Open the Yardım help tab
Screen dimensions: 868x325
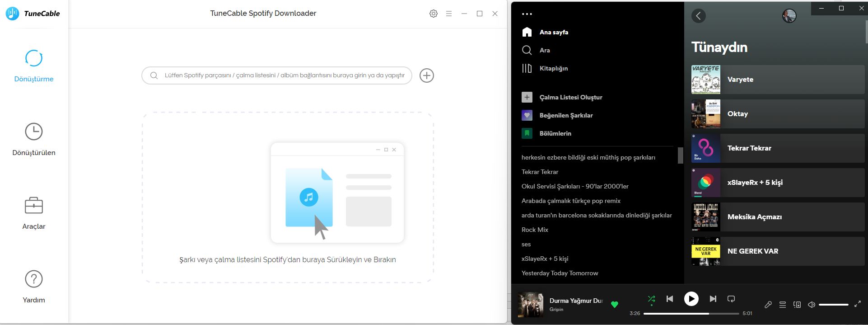pos(34,287)
